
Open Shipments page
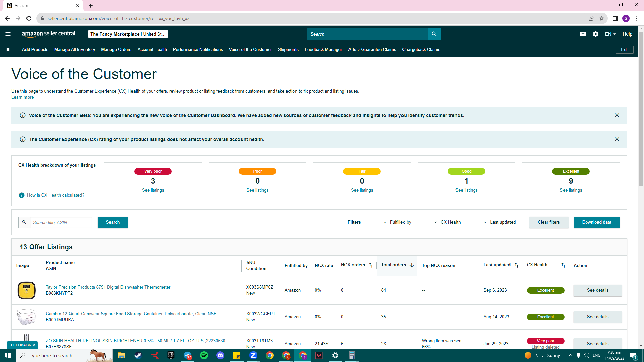click(x=288, y=50)
